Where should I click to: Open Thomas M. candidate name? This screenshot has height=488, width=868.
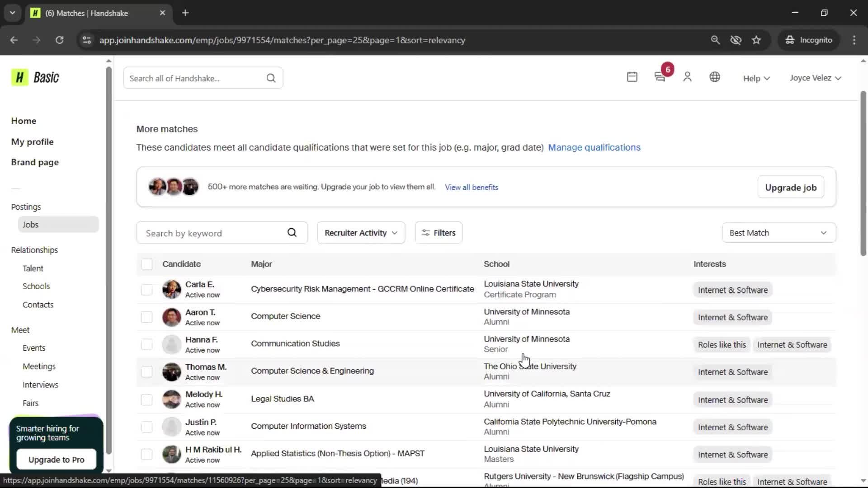point(206,367)
